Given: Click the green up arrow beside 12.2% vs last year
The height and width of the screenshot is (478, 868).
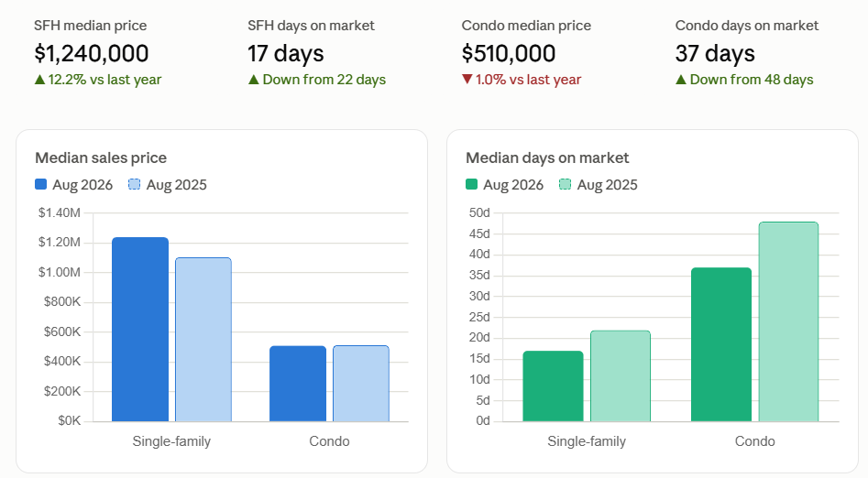Looking at the screenshot, I should (39, 80).
